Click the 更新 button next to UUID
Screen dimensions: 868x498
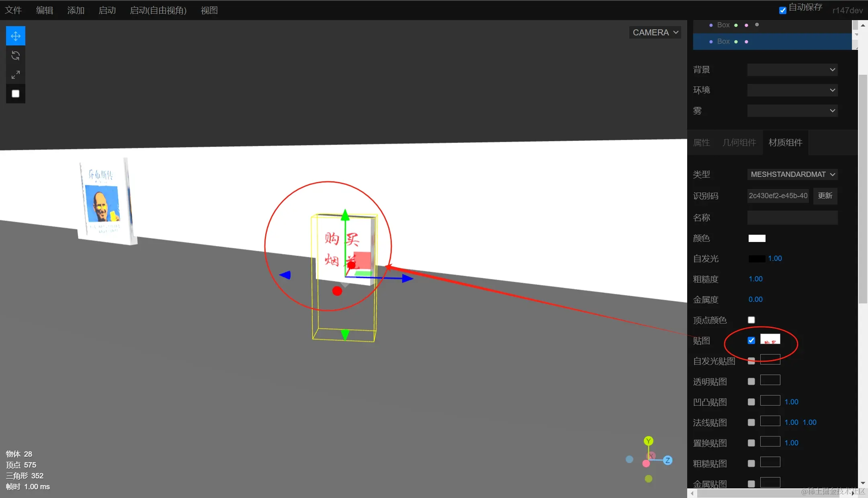pos(825,196)
